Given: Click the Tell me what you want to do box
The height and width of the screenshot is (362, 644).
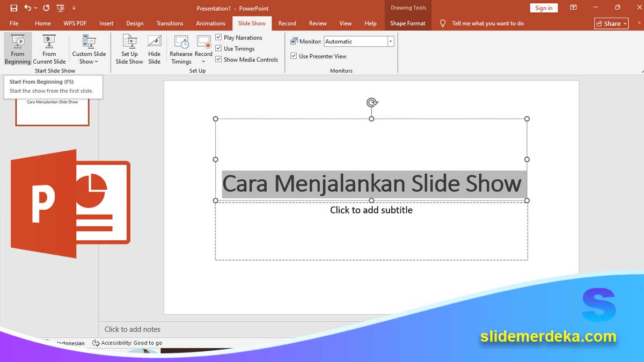Looking at the screenshot, I should tap(488, 23).
